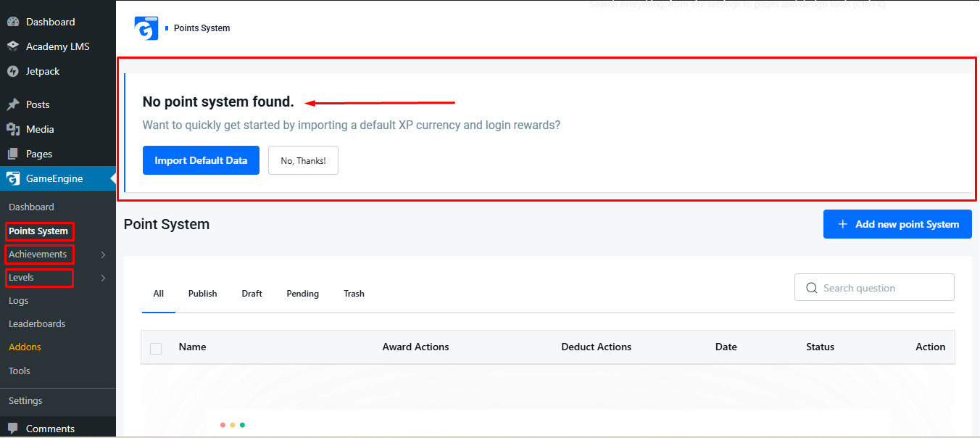
Task: Open Academy LMS graduation cap icon
Action: click(13, 46)
